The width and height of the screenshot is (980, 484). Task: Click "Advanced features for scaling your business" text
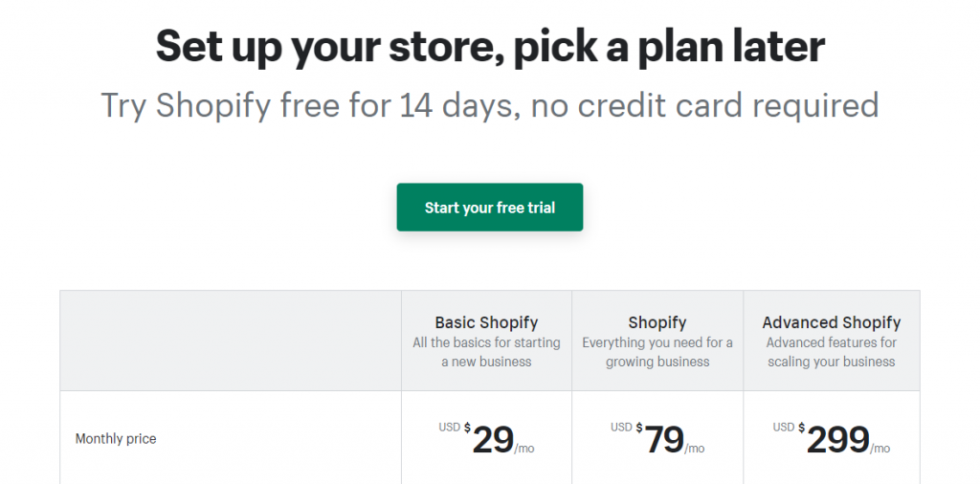coord(831,352)
